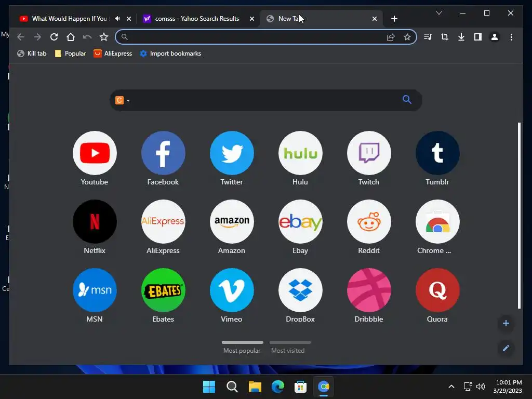532x399 pixels.
Task: Open Microsoft Store from taskbar
Action: point(301,387)
